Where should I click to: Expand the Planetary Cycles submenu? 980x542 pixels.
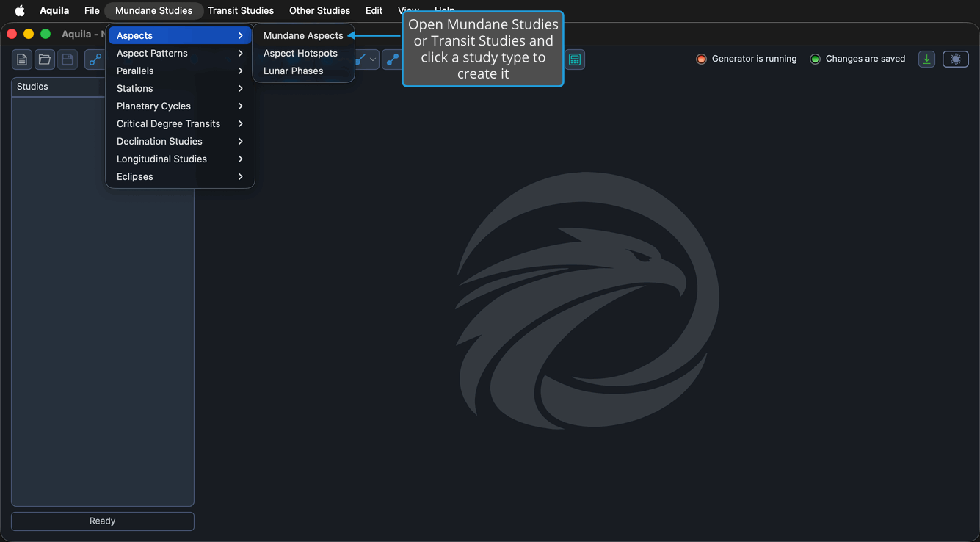tap(180, 106)
